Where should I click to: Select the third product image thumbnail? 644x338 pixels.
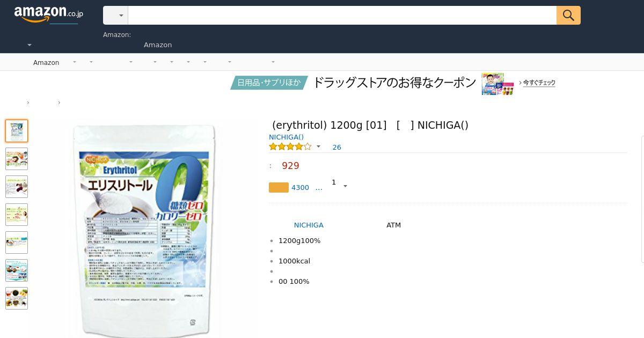pyautogui.click(x=17, y=187)
